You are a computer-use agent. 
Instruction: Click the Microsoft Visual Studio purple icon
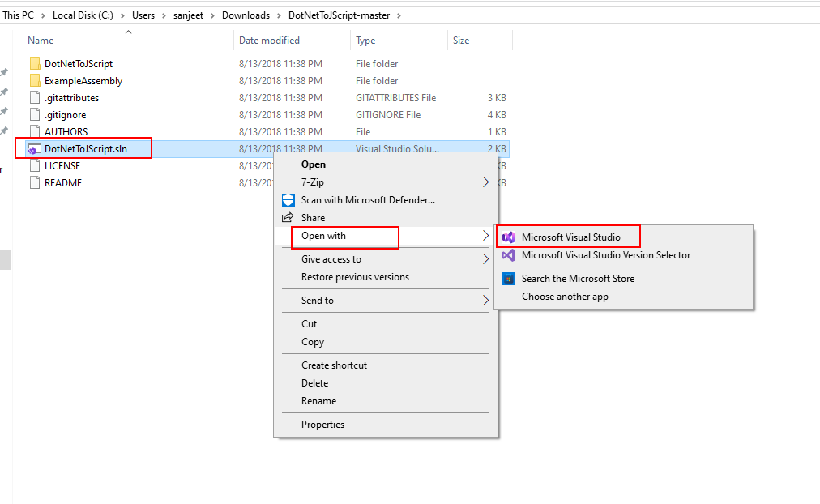point(509,237)
